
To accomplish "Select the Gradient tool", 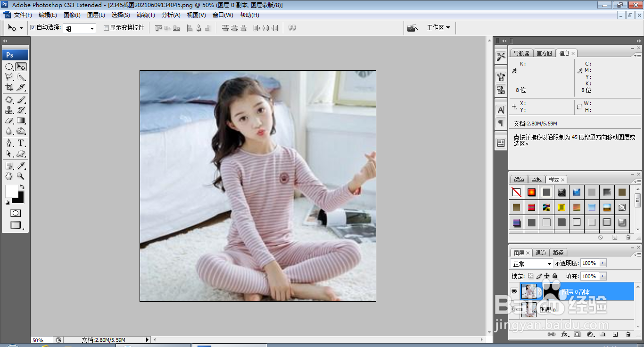I will [x=21, y=121].
